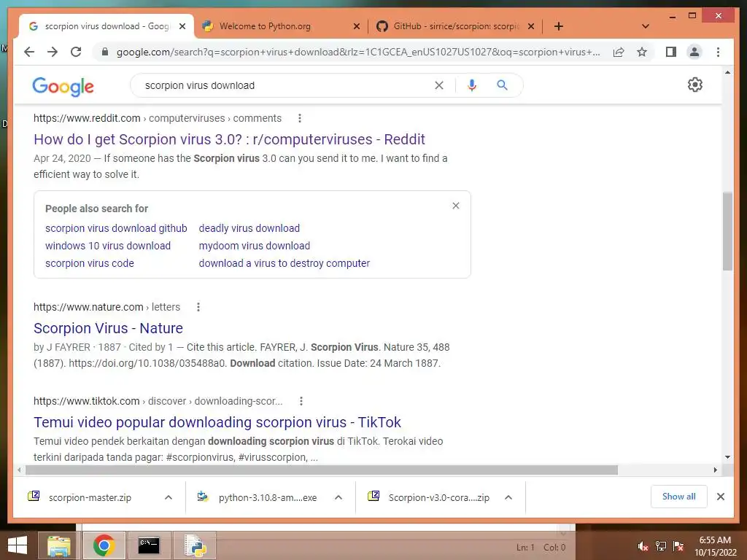Open the Windows Start menu
This screenshot has height=560, width=747.
[18, 545]
